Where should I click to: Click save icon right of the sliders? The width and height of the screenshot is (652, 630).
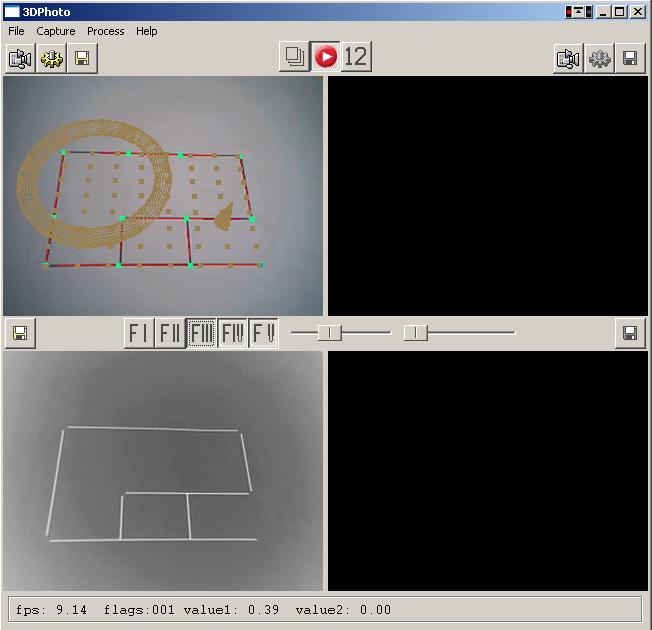630,333
